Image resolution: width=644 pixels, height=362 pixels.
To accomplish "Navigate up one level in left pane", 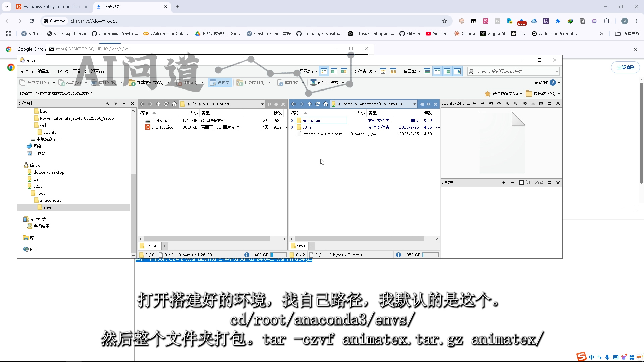I will [x=158, y=104].
